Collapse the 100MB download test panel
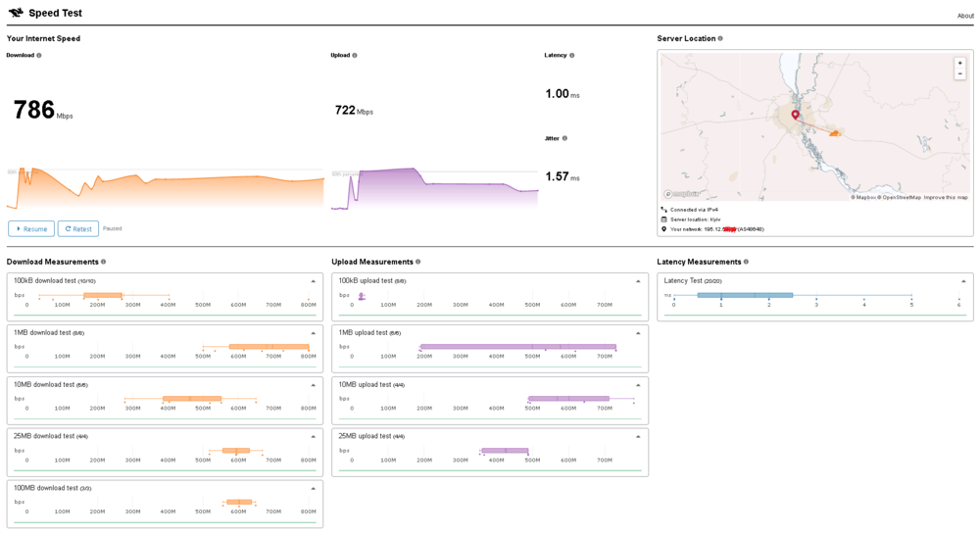This screenshot has height=536, width=980. 314,488
